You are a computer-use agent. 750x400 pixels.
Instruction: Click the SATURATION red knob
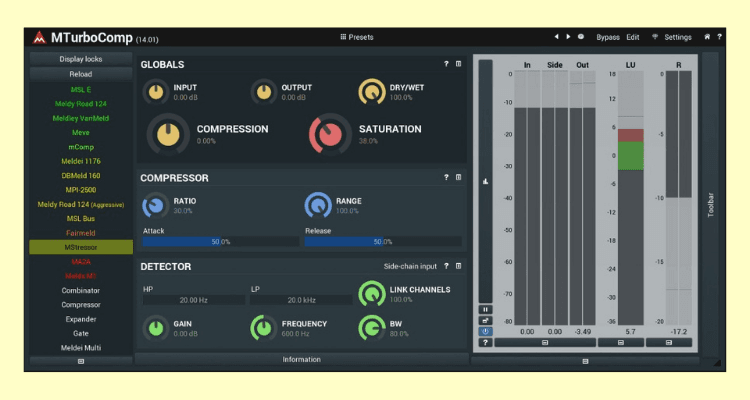(x=329, y=134)
